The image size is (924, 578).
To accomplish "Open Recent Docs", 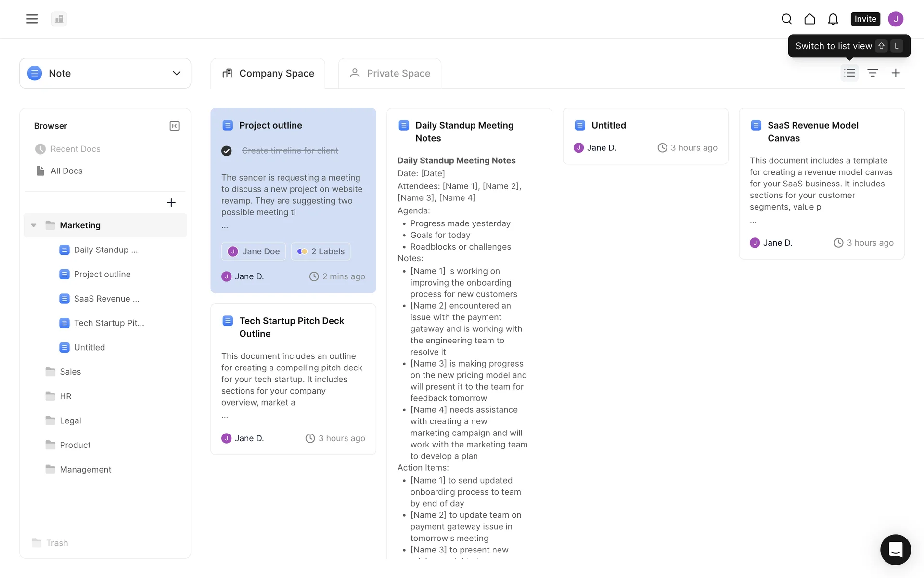I will pyautogui.click(x=75, y=149).
